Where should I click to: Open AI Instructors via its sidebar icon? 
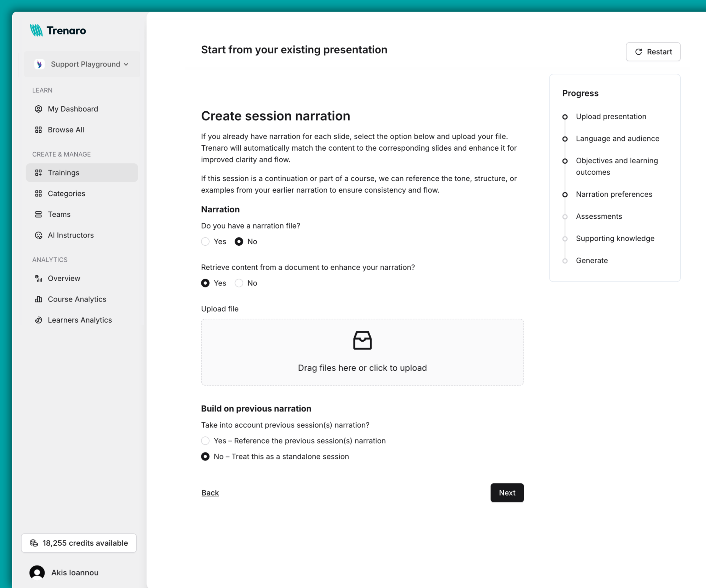tap(38, 235)
